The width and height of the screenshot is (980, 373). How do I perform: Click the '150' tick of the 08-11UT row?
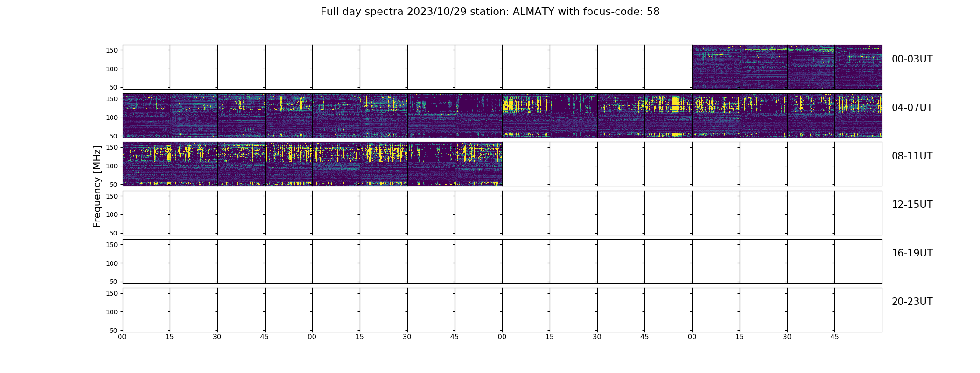click(x=112, y=147)
